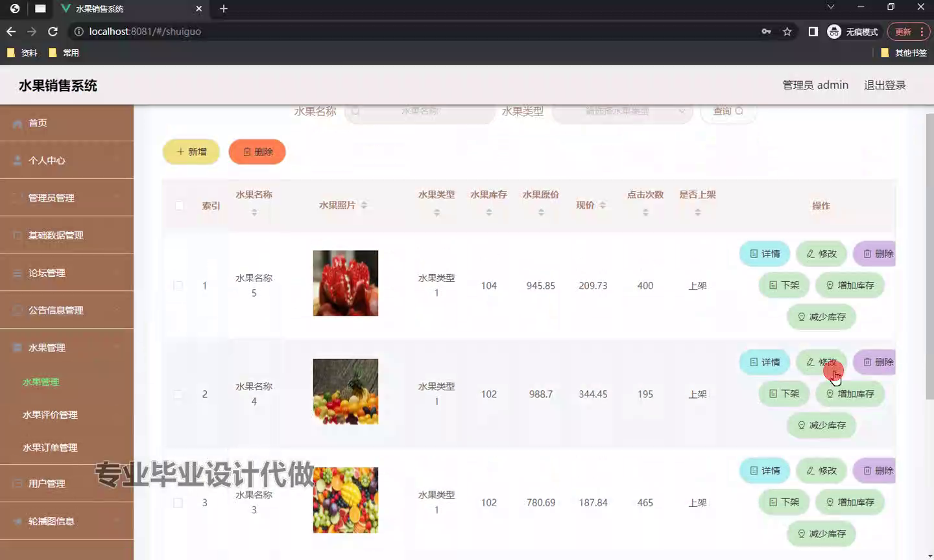Expand 轮播图信息 sidebar menu
Viewport: 934px width, 560px height.
[67, 521]
